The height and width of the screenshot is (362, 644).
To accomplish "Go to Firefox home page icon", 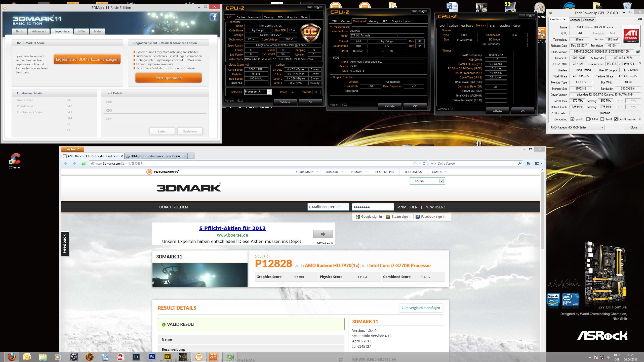I will click(528, 163).
